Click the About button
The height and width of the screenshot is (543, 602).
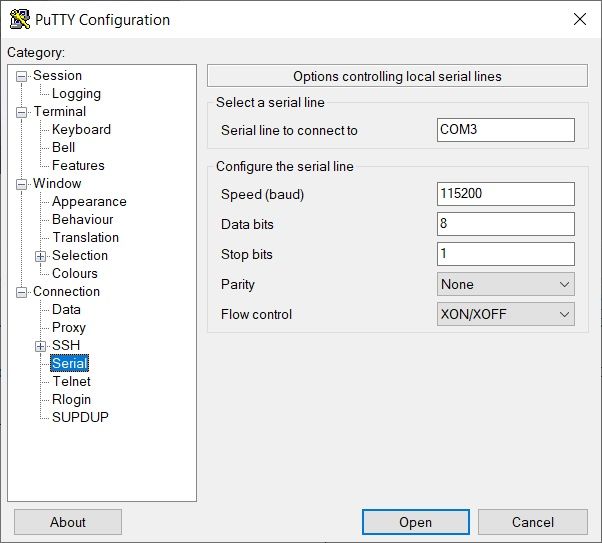(x=68, y=522)
